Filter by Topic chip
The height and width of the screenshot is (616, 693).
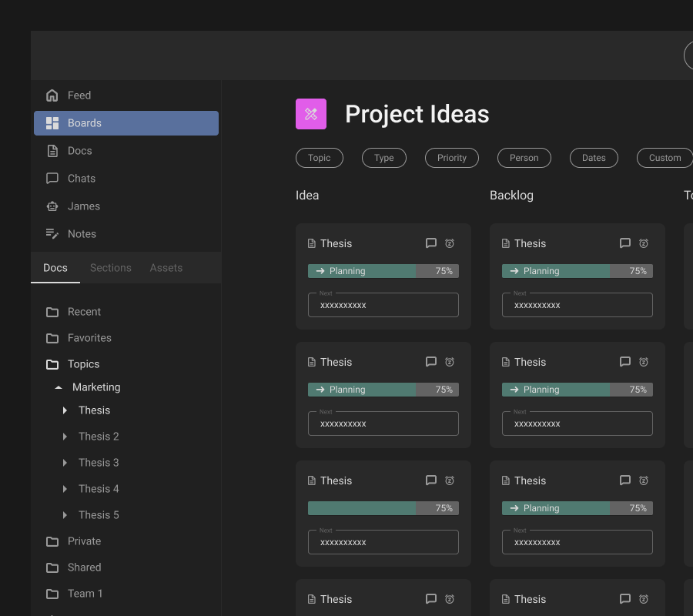click(x=320, y=158)
